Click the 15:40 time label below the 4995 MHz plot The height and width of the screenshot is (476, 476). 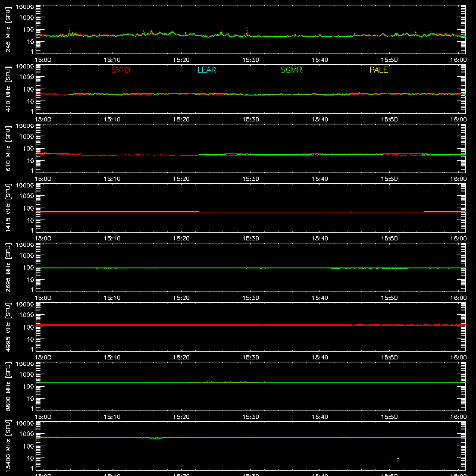(x=320, y=358)
